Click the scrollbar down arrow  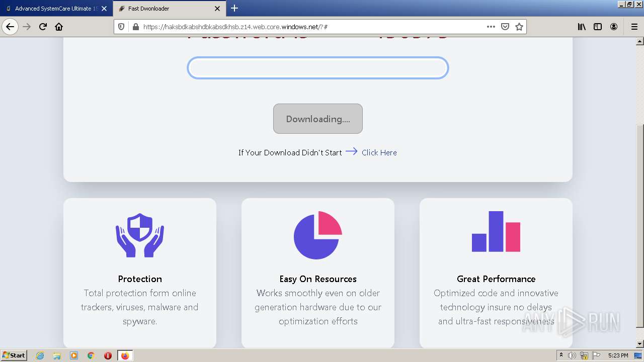tap(640, 344)
